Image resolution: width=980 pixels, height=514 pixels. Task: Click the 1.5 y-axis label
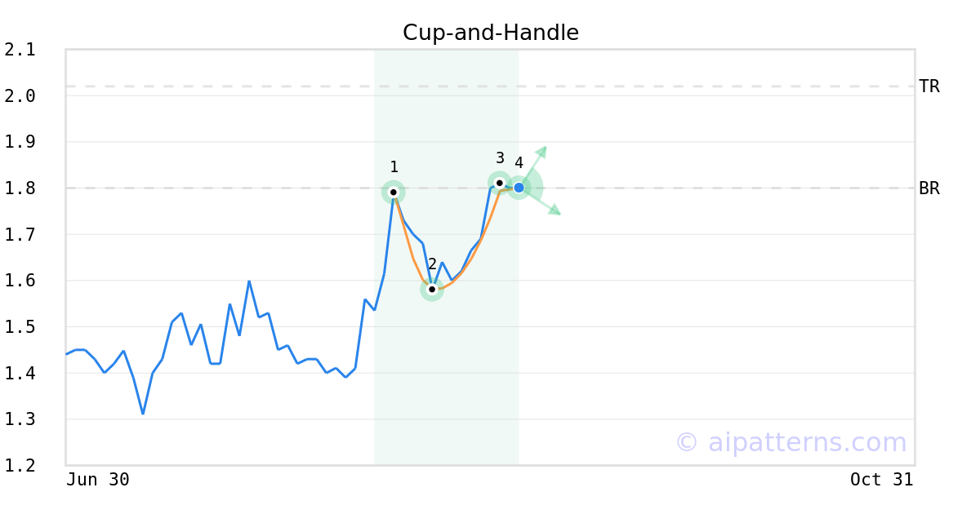tap(20, 327)
